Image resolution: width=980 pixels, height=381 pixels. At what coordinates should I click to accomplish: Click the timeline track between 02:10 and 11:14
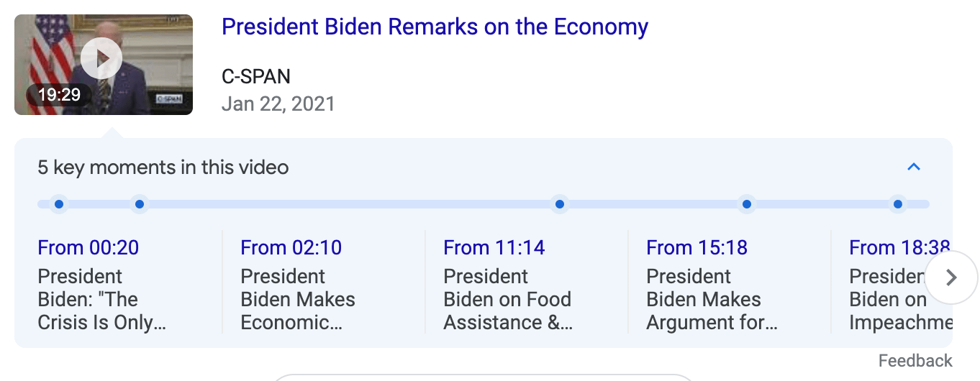pyautogui.click(x=349, y=205)
